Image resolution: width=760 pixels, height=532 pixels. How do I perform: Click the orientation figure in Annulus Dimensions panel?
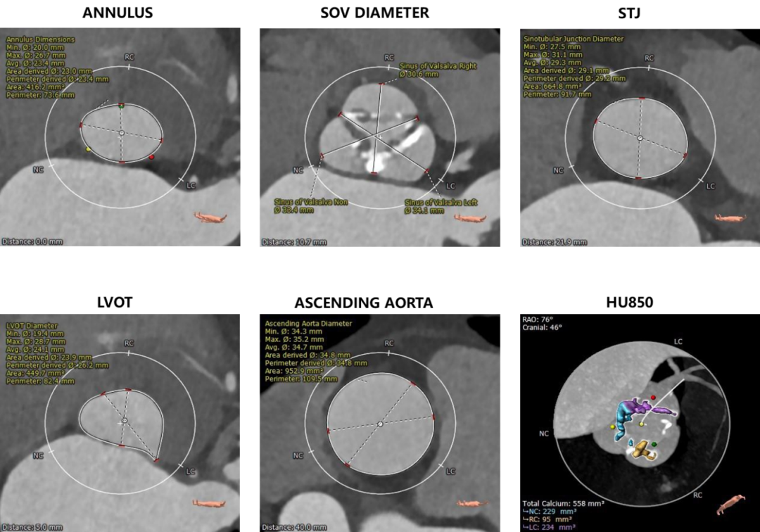click(x=210, y=218)
